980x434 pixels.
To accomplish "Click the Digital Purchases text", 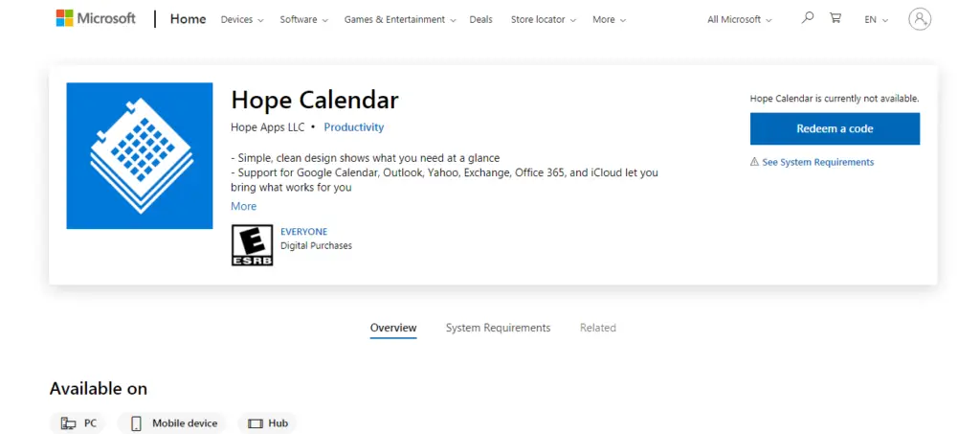I will (316, 246).
